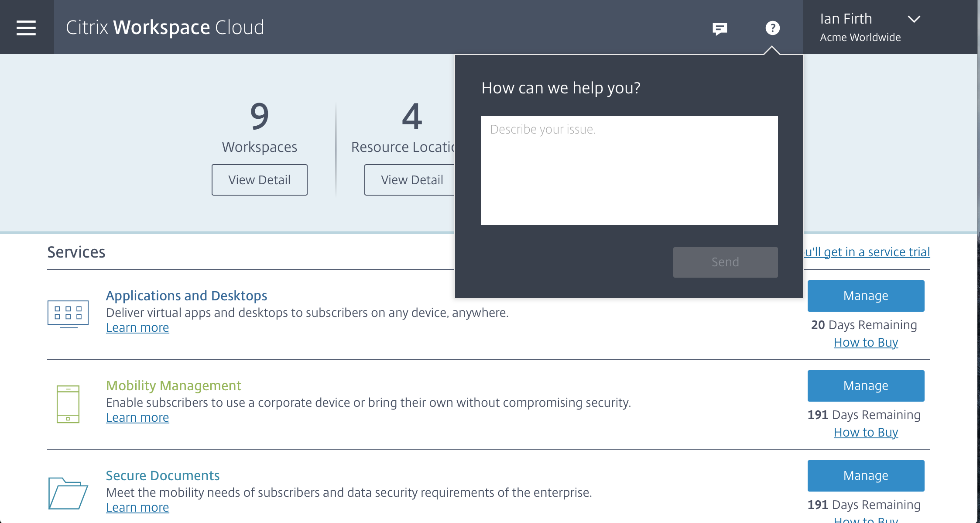The width and height of the screenshot is (980, 523).
Task: Click the help question mark icon
Action: click(x=772, y=28)
